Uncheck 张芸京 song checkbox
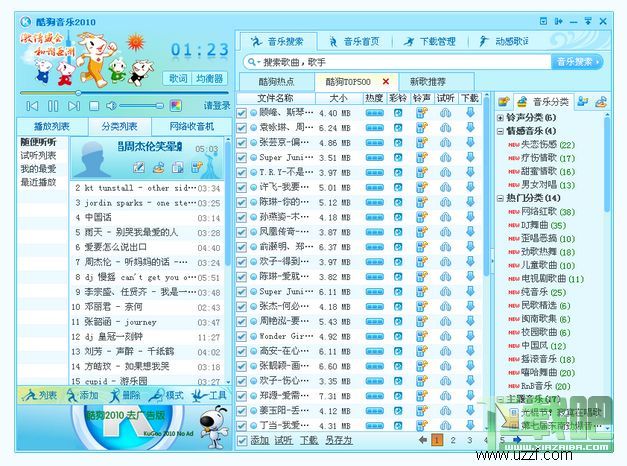Image resolution: width=627 pixels, height=466 pixels. pos(241,143)
